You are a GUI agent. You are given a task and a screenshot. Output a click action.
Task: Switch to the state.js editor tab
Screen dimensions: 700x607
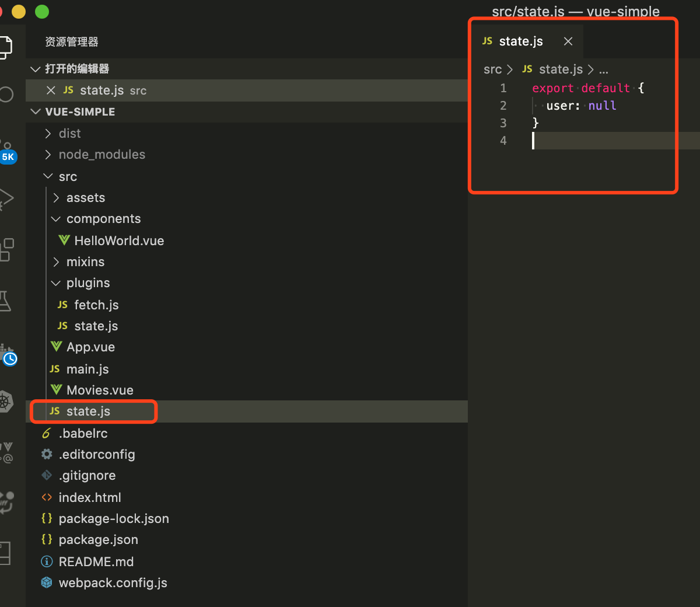click(x=520, y=41)
